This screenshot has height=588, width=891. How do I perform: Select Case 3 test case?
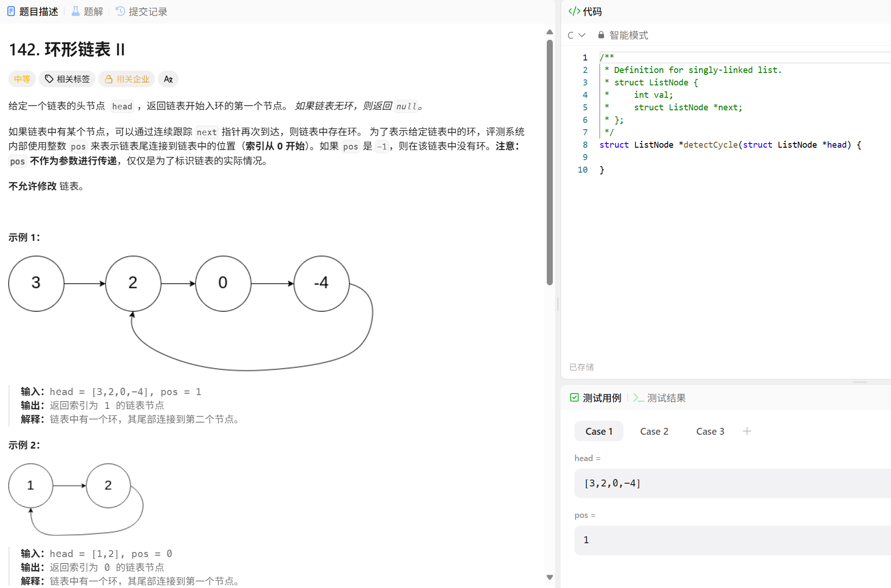tap(710, 431)
